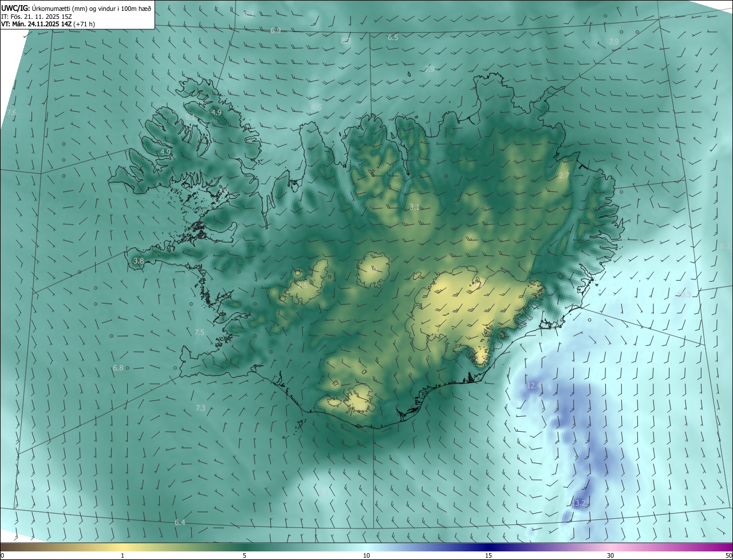Click the map value label 8.1 in Westfjords
Screen dimensions: 733x560
(x=190, y=117)
